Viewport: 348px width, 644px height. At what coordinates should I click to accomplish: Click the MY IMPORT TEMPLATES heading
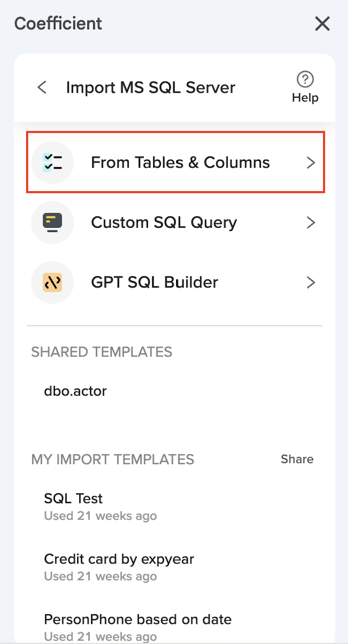coord(112,459)
